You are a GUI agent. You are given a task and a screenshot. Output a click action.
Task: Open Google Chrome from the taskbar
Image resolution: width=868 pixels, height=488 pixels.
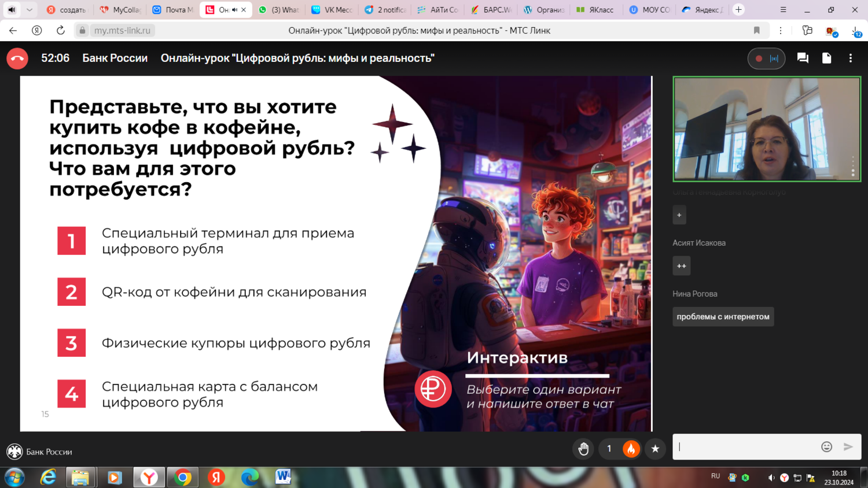tap(183, 478)
